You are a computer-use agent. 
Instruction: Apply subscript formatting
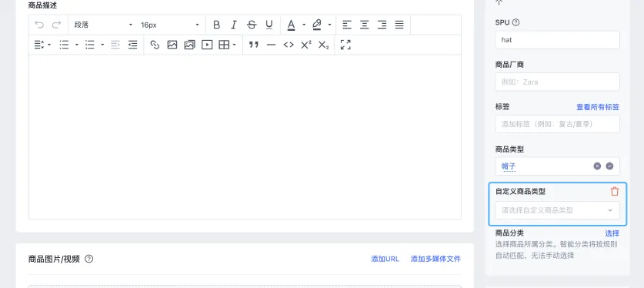pos(324,45)
